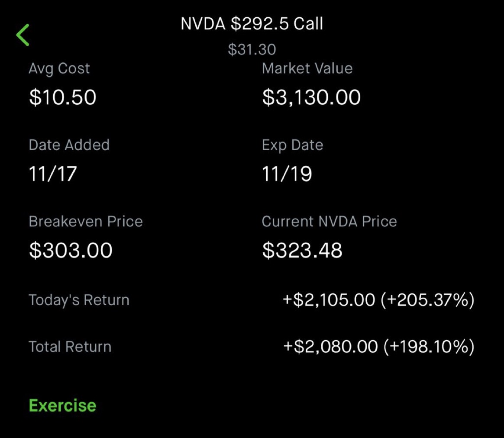Tap the NVDA $292.5 Call title

(x=252, y=24)
